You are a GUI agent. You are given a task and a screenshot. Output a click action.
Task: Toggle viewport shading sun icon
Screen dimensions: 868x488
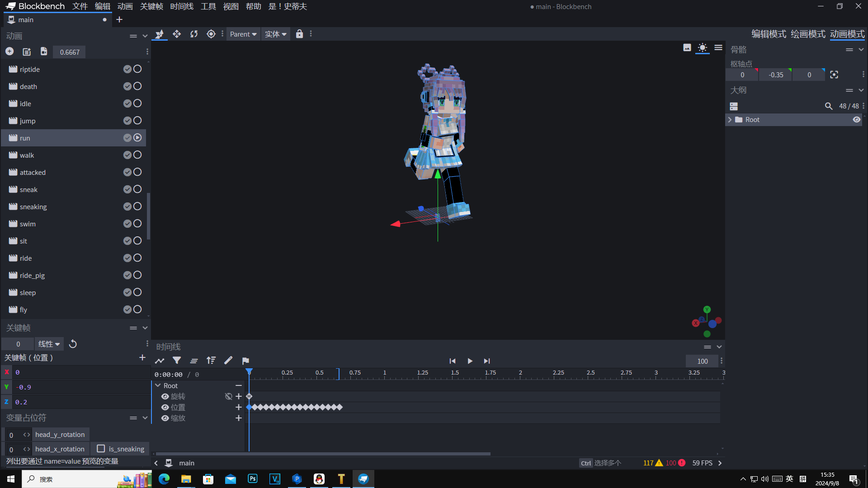coord(703,47)
